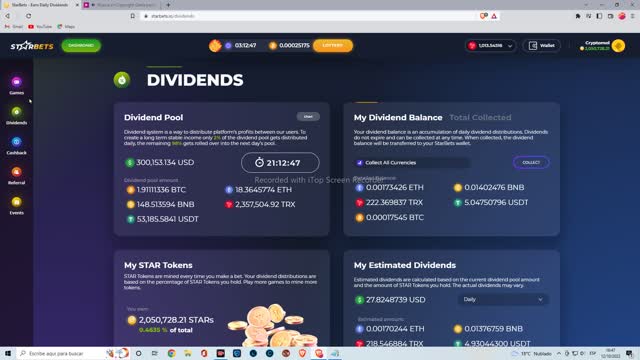Click the green Diamond rank button
This screenshot has width=640, height=360.
click(81, 45)
